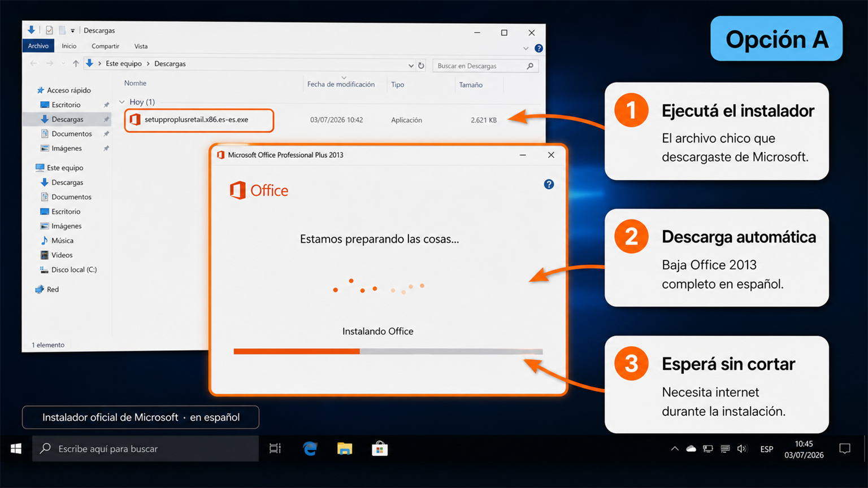Open pinned Escritorio under Acceso rápido
This screenshot has width=868, height=488.
click(x=66, y=105)
